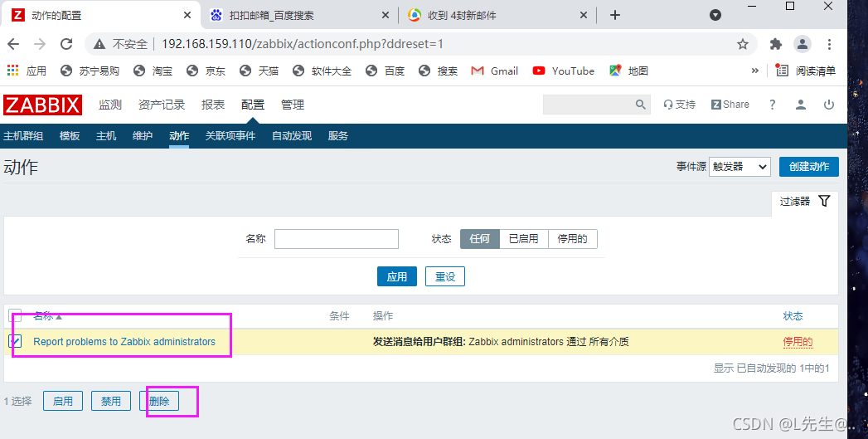Open the 苏宁易购 bookmark

click(x=90, y=71)
